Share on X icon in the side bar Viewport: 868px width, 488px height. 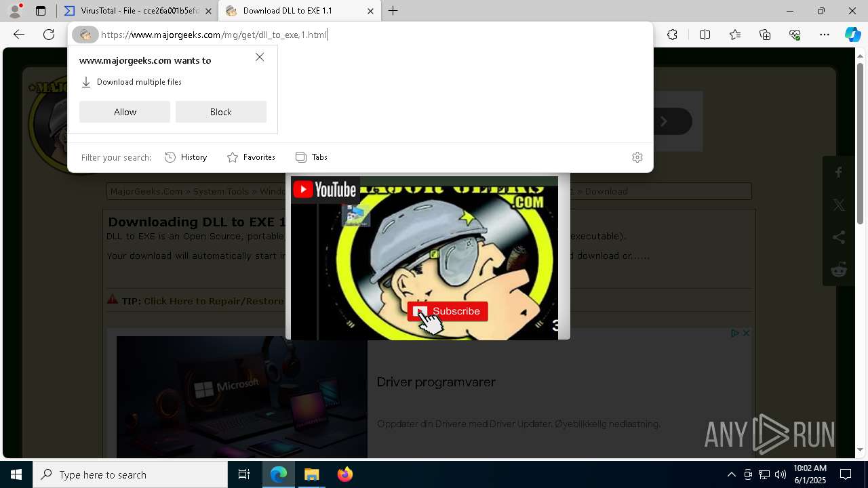(839, 205)
